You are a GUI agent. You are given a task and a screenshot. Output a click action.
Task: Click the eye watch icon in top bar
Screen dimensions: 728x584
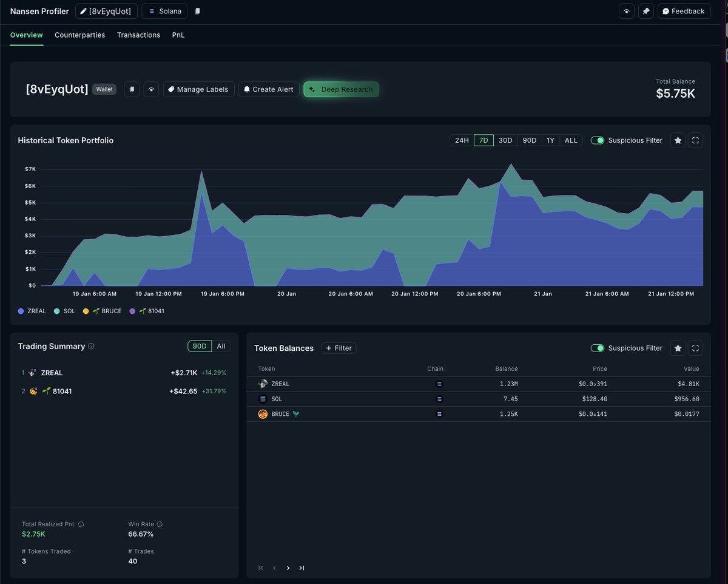(627, 12)
